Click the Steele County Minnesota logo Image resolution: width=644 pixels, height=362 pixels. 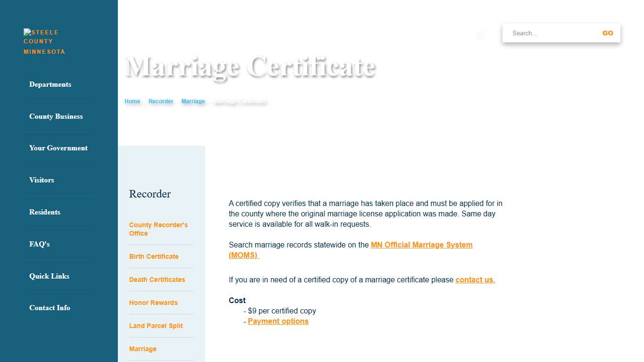44,41
